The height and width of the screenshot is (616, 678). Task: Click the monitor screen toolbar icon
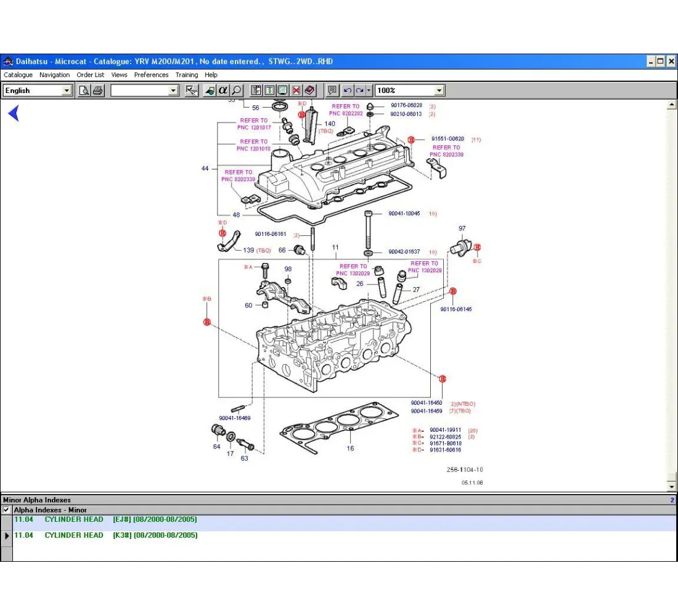pyautogui.click(x=283, y=91)
